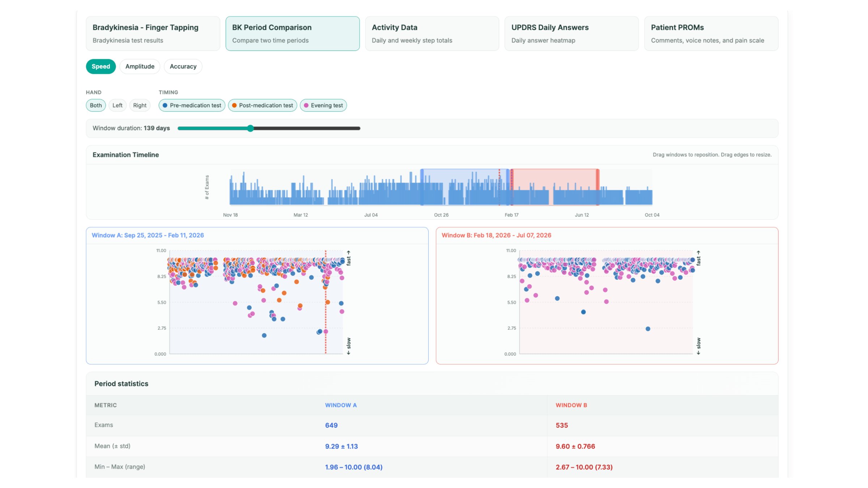This screenshot has width=868, height=488.
Task: Click the red dashed marker in Window A chart
Action: [x=325, y=302]
